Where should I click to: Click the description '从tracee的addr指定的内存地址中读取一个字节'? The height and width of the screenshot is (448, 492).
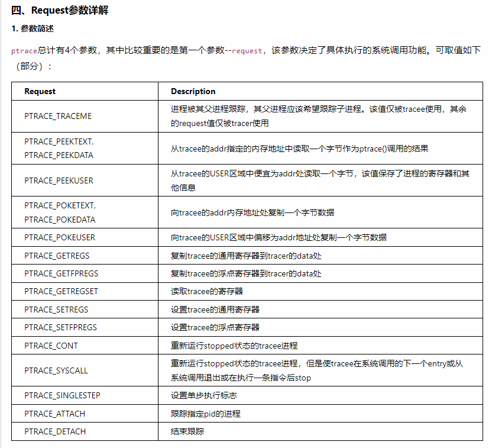(x=300, y=149)
